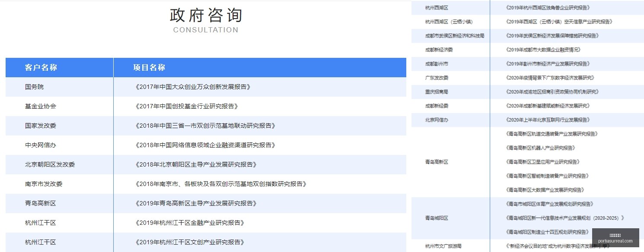Click 青岛城阳区新一代信息技术产业发展规划 (2020-2025)
The image size is (644, 252).
coord(564,218)
